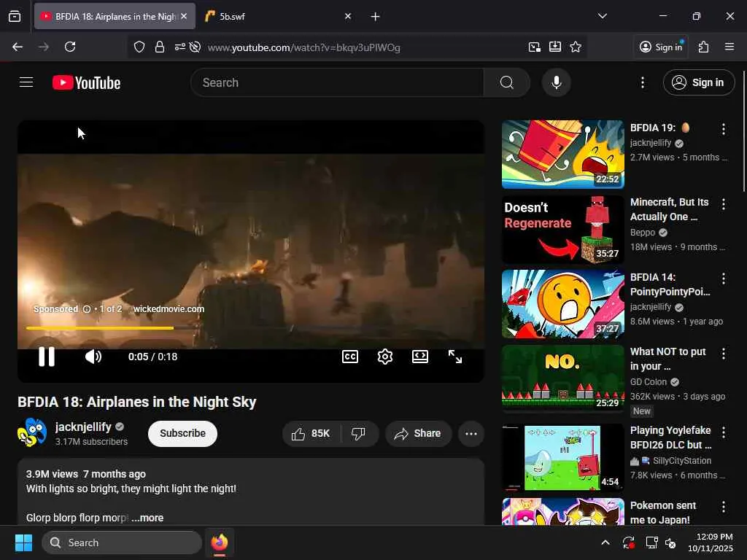Expand the description with ...more
The width and height of the screenshot is (747, 560).
click(147, 518)
